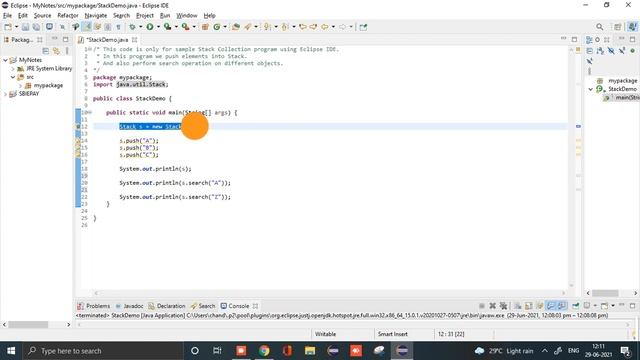The height and width of the screenshot is (360, 640).
Task: Click the Pin Console icon
Action: pyautogui.click(x=576, y=306)
